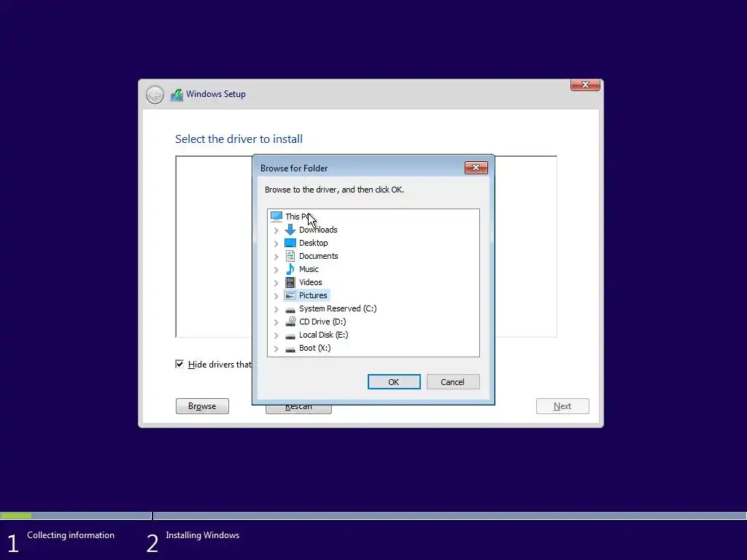Go back using the round back arrow

pyautogui.click(x=155, y=95)
